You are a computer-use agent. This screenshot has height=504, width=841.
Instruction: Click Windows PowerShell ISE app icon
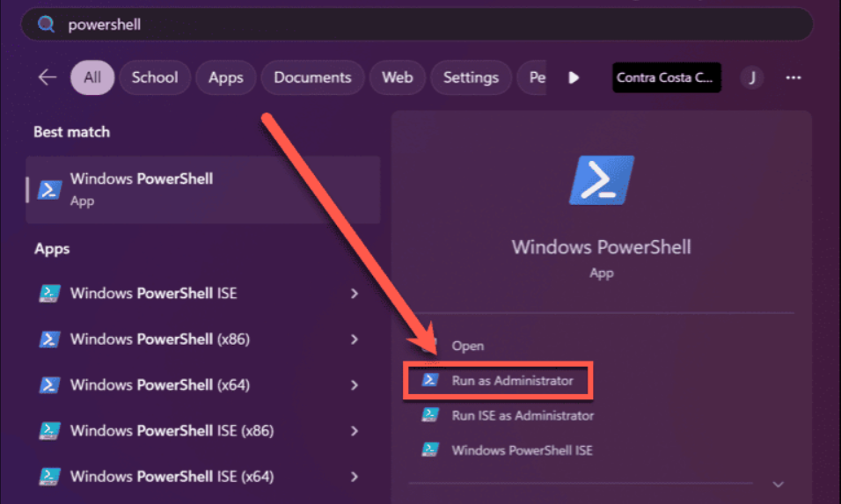coord(49,293)
